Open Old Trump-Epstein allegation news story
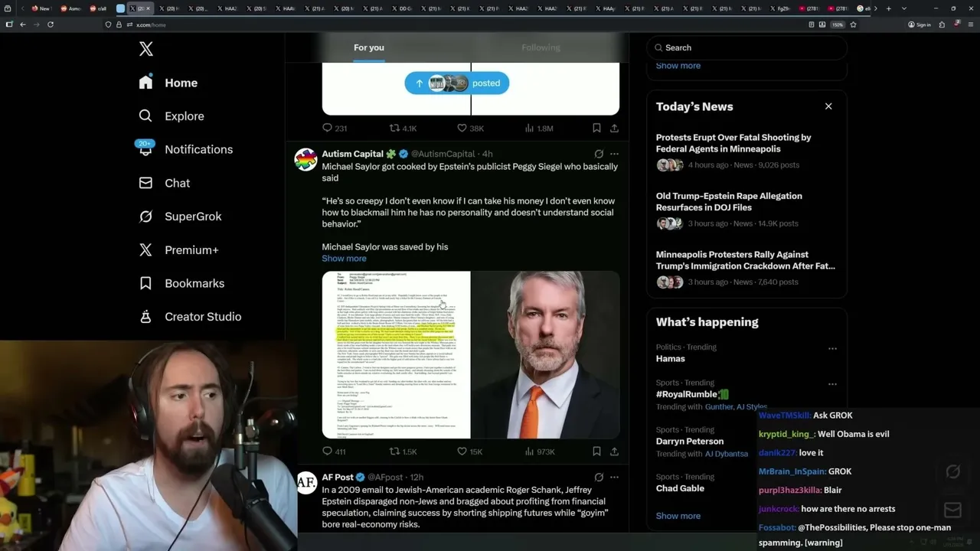 [746, 210]
